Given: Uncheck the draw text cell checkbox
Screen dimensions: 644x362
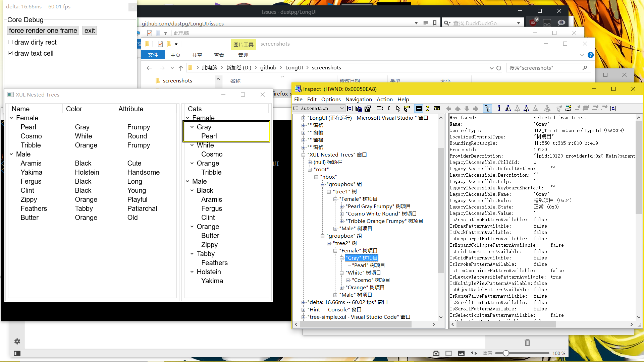Looking at the screenshot, I should click(x=10, y=53).
